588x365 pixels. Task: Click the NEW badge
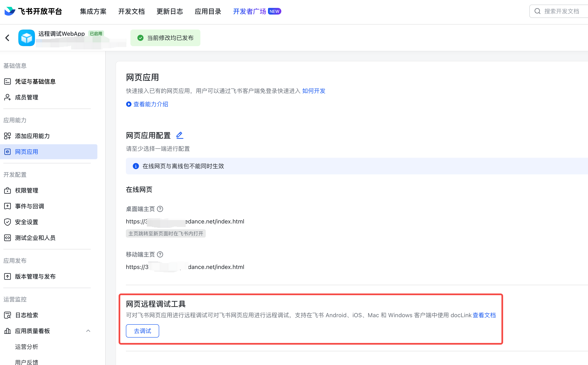(x=274, y=11)
